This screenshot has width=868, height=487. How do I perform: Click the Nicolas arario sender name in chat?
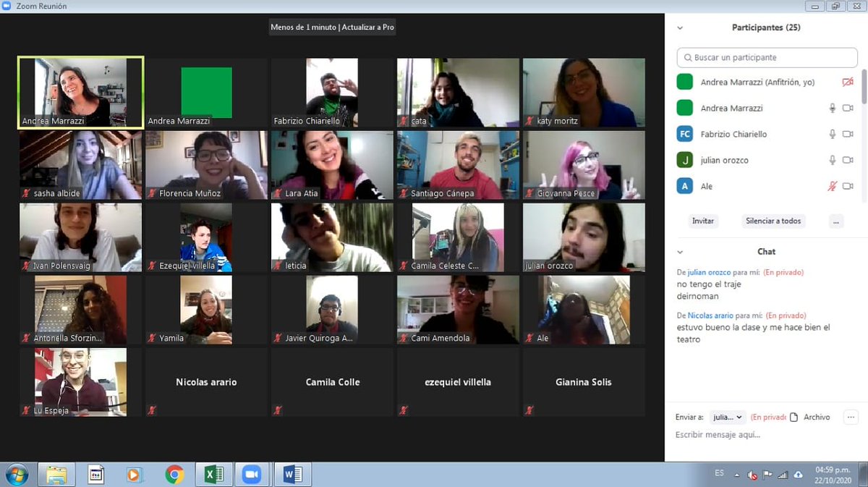710,316
